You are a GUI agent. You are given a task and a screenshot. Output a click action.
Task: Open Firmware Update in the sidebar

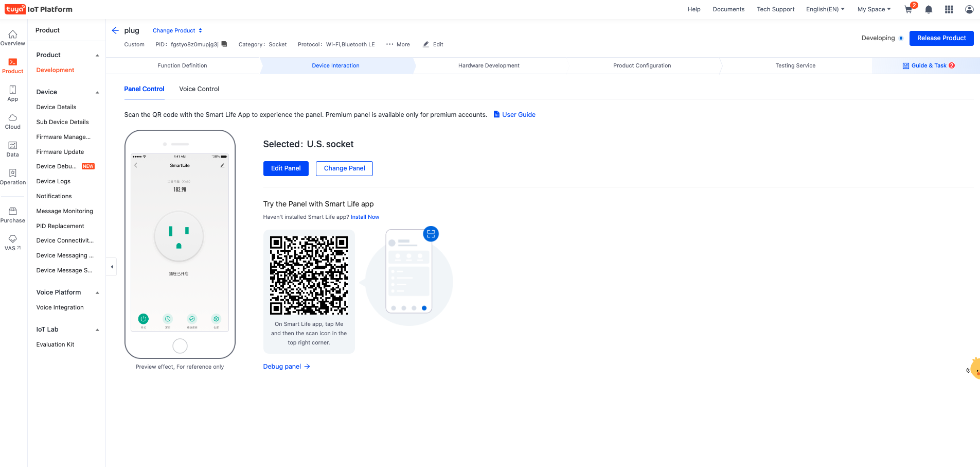(x=60, y=152)
